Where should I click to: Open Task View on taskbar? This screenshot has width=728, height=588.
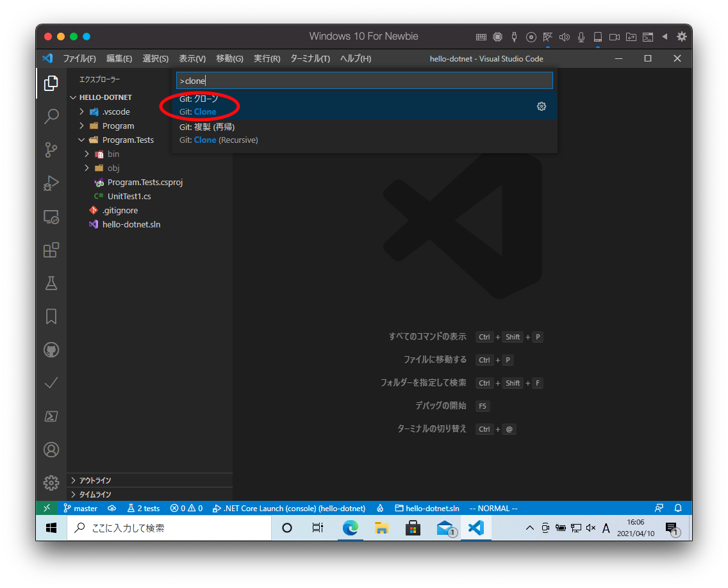pyautogui.click(x=318, y=528)
